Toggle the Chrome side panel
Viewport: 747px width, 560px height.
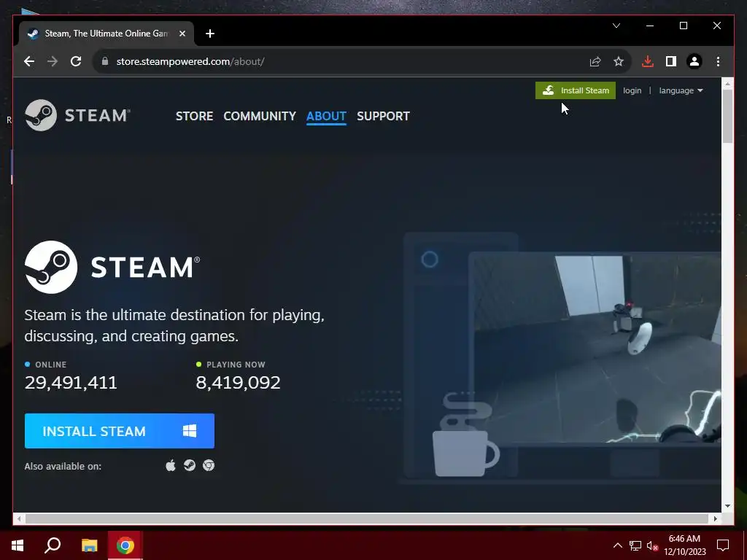pyautogui.click(x=671, y=61)
